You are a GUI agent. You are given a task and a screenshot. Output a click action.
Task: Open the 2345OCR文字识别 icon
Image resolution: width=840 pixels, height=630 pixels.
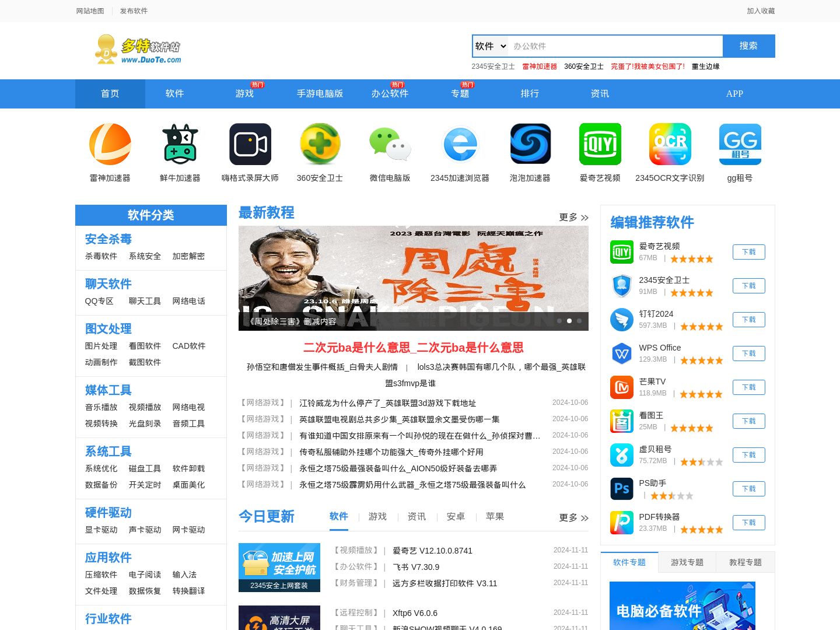pyautogui.click(x=670, y=144)
